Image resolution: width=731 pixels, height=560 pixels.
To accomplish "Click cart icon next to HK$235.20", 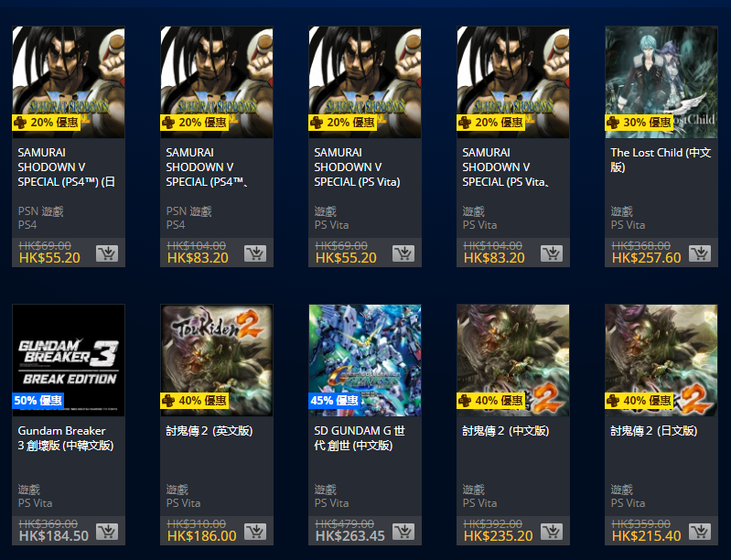I will 552,532.
